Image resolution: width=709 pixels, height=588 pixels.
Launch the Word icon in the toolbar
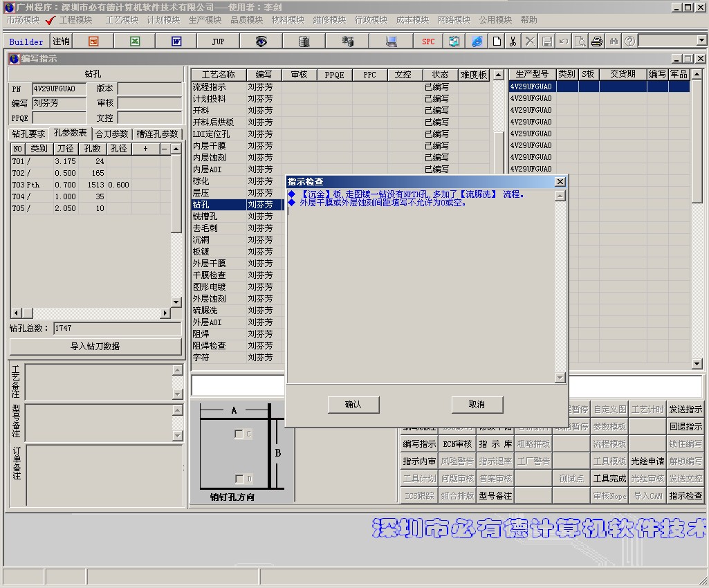point(176,42)
